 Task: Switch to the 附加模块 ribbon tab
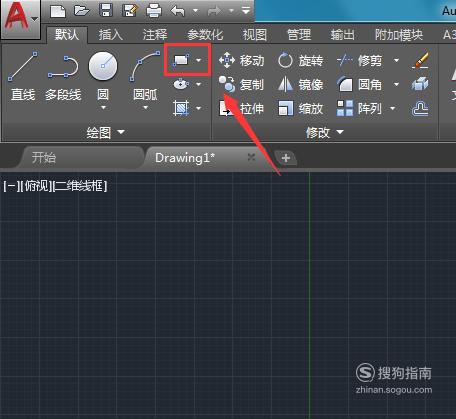tap(399, 35)
